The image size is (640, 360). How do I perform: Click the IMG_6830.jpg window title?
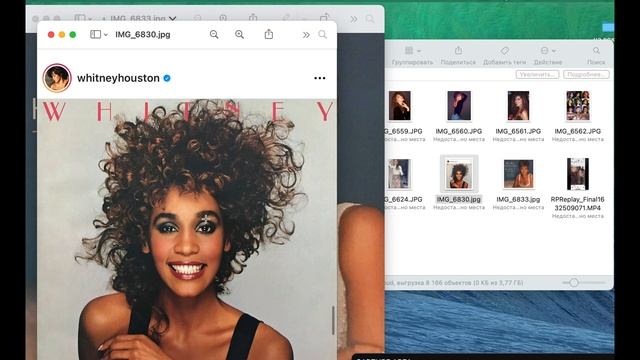tap(143, 35)
